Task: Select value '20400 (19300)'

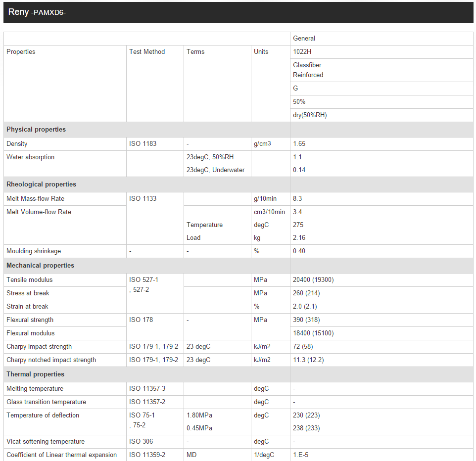Action: (x=313, y=280)
